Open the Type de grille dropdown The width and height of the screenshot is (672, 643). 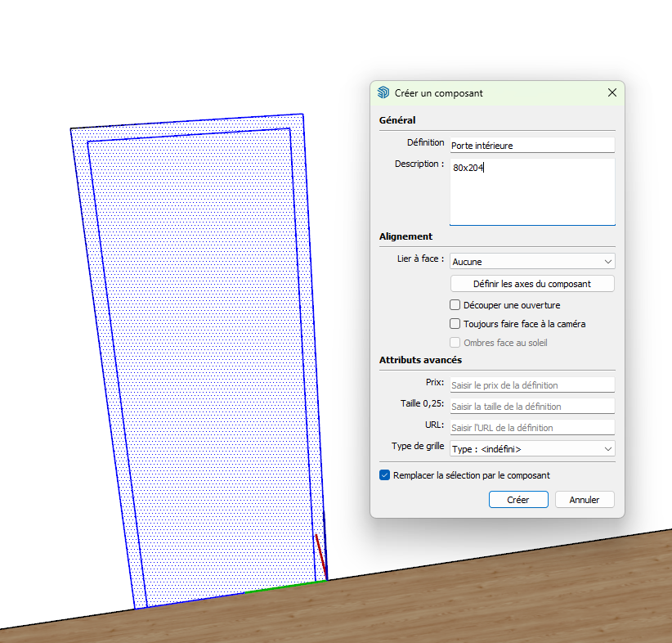[532, 448]
